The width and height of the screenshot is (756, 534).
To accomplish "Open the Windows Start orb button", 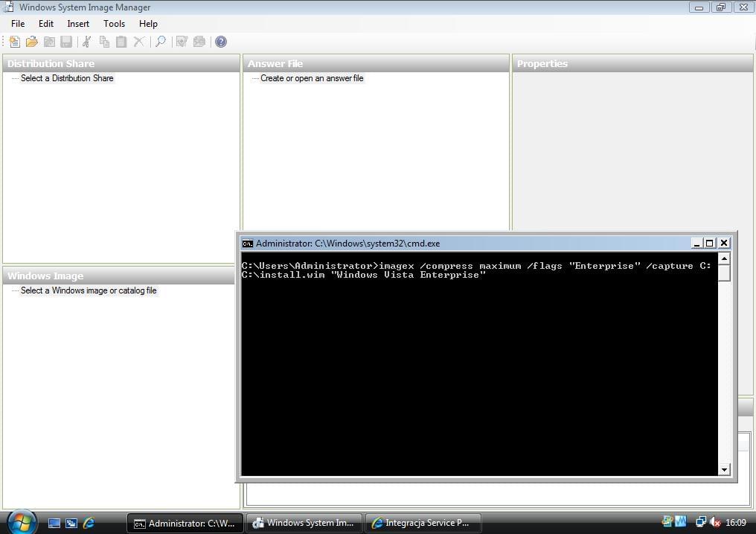I will click(20, 521).
